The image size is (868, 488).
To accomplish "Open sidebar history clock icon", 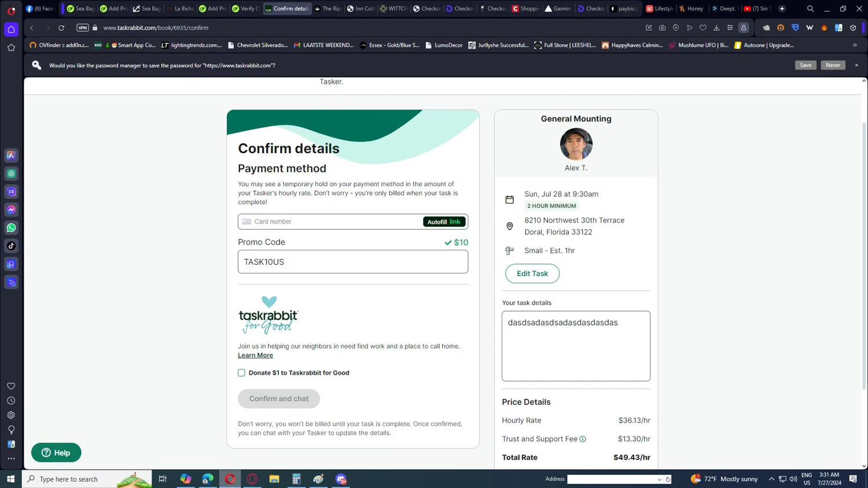I will tap(11, 401).
